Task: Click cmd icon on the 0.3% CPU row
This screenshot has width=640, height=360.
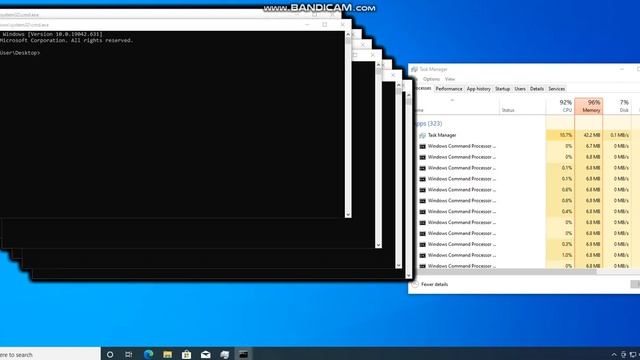Action: click(422, 244)
